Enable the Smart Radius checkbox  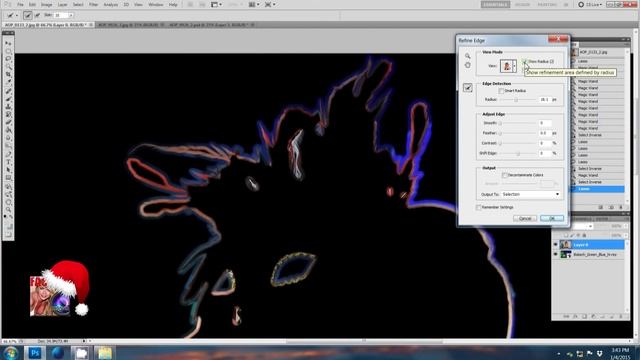coord(502,91)
